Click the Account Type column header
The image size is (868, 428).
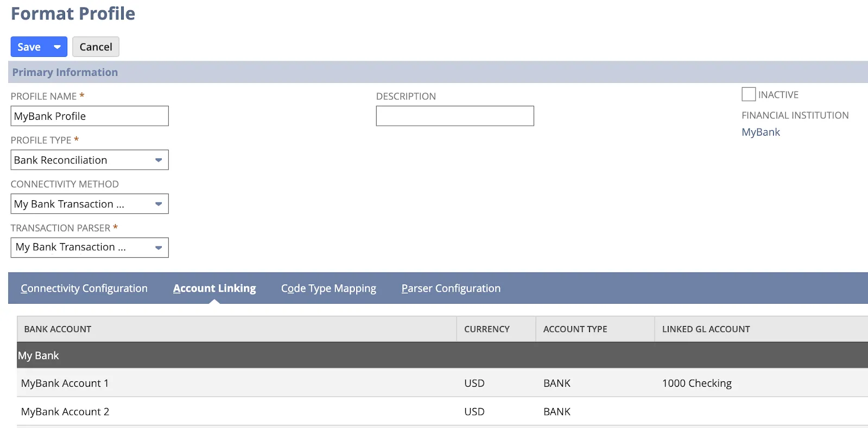tap(595, 329)
